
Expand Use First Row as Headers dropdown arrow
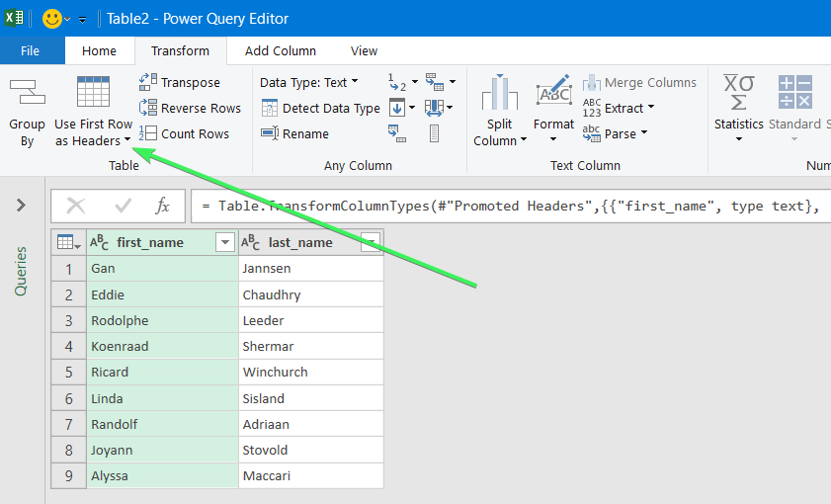pyautogui.click(x=127, y=140)
